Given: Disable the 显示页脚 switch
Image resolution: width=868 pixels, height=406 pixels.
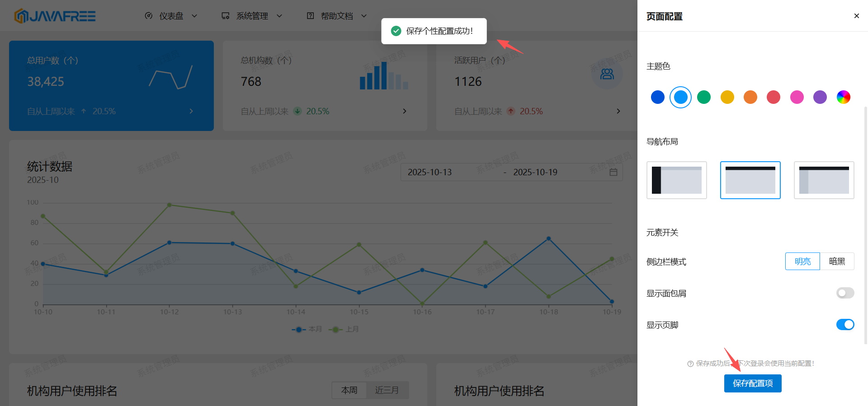Looking at the screenshot, I should coord(844,325).
